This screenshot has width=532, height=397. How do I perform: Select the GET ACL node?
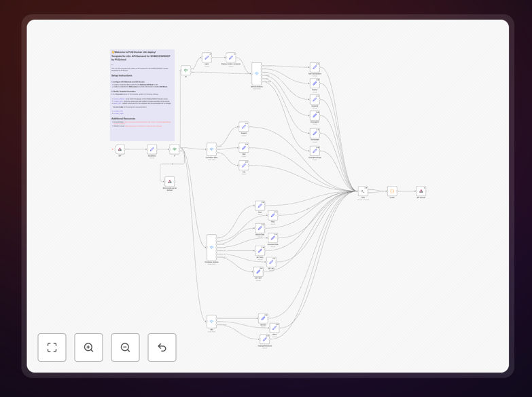point(260,251)
